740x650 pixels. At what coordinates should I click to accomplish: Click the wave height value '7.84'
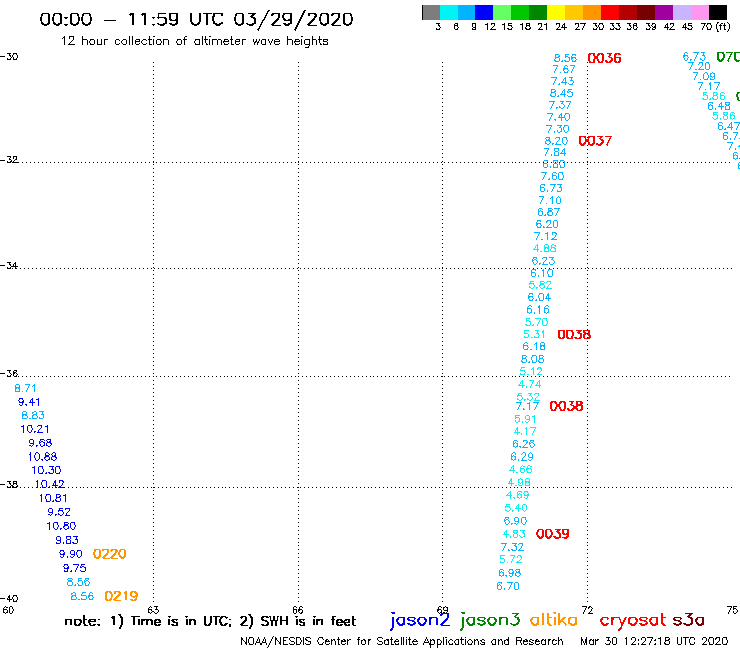pyautogui.click(x=555, y=152)
